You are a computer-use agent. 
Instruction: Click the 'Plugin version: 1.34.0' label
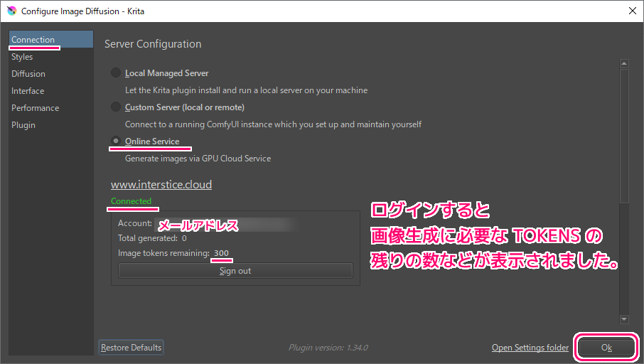coord(328,348)
